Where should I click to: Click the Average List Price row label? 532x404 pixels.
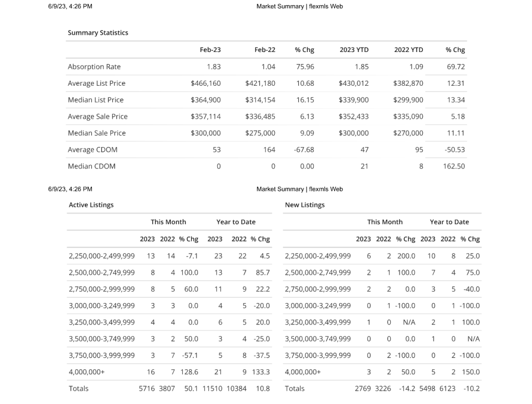click(97, 83)
